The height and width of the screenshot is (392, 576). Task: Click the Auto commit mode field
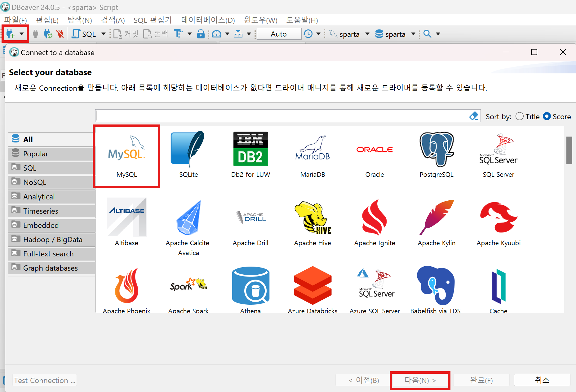[x=279, y=34]
